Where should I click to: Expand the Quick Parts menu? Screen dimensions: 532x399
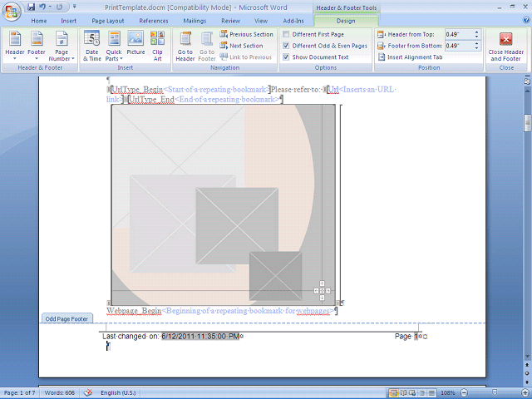[x=114, y=46]
